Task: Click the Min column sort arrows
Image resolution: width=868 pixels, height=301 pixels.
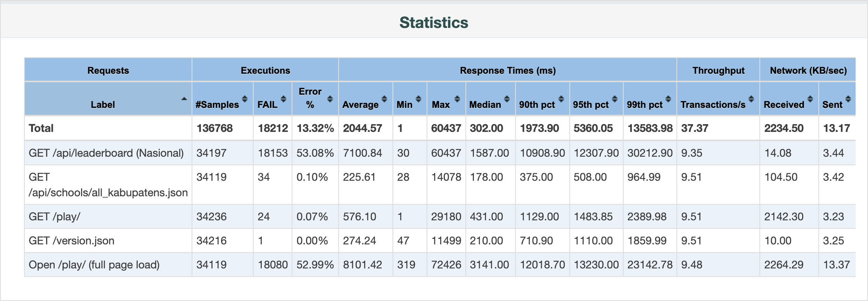Action: [x=418, y=99]
